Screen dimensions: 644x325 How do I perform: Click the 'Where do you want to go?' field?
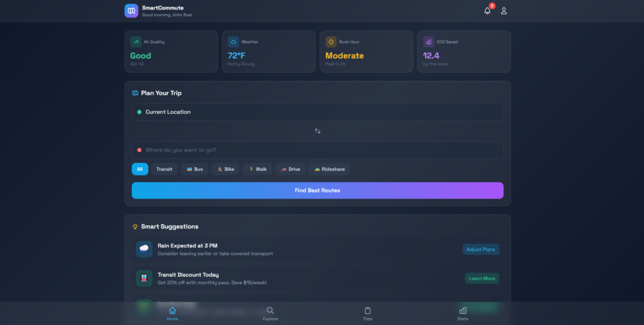point(318,150)
